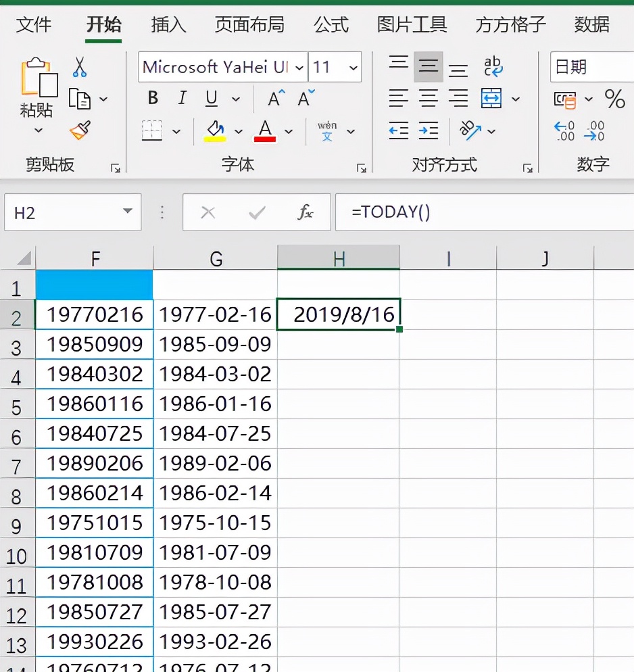This screenshot has width=634, height=672.
Task: Open the fill color dropdown arrow
Action: [238, 130]
